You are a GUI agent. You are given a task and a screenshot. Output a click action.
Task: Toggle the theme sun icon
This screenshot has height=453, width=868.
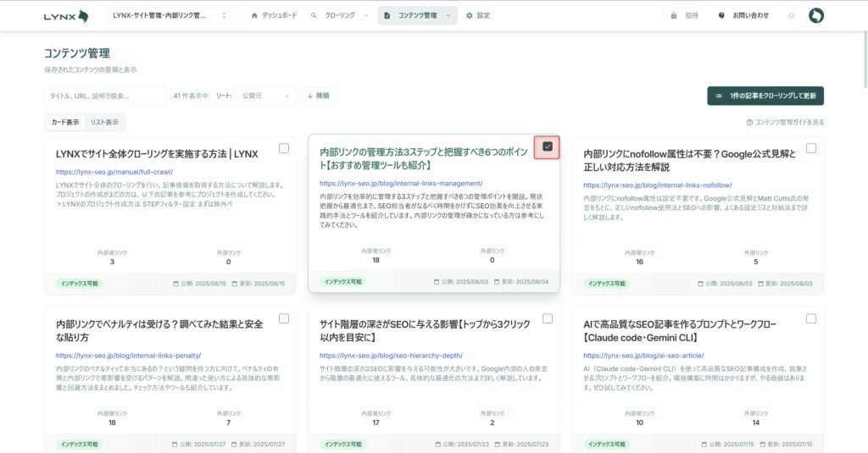click(792, 15)
